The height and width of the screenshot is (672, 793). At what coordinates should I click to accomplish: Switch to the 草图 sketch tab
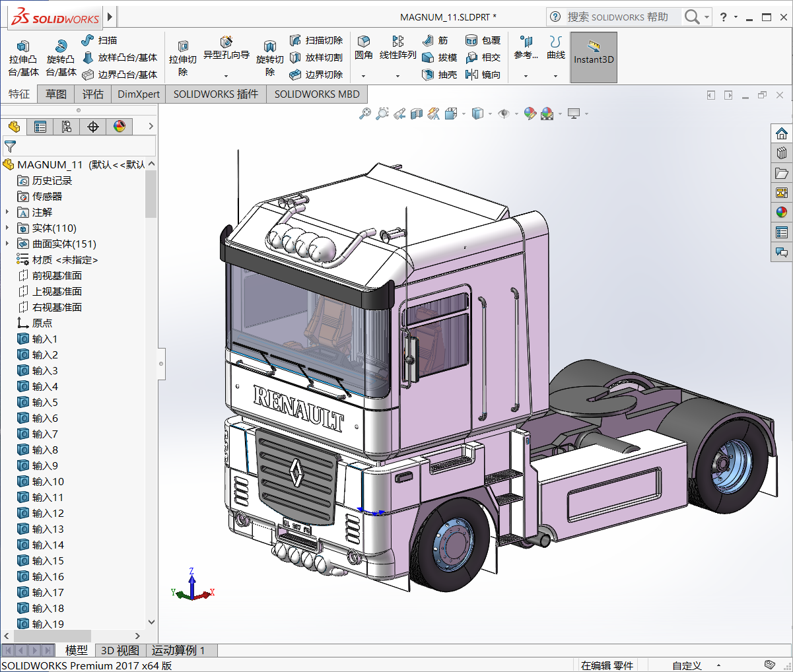point(56,94)
